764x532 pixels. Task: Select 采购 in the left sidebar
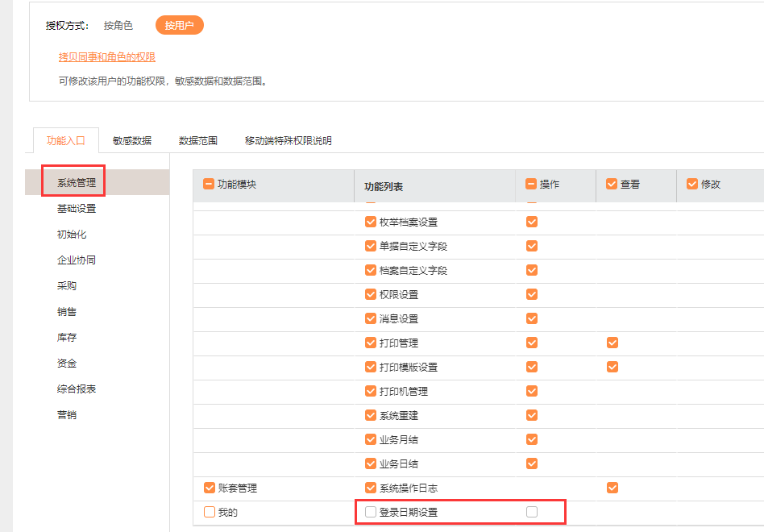(x=67, y=286)
